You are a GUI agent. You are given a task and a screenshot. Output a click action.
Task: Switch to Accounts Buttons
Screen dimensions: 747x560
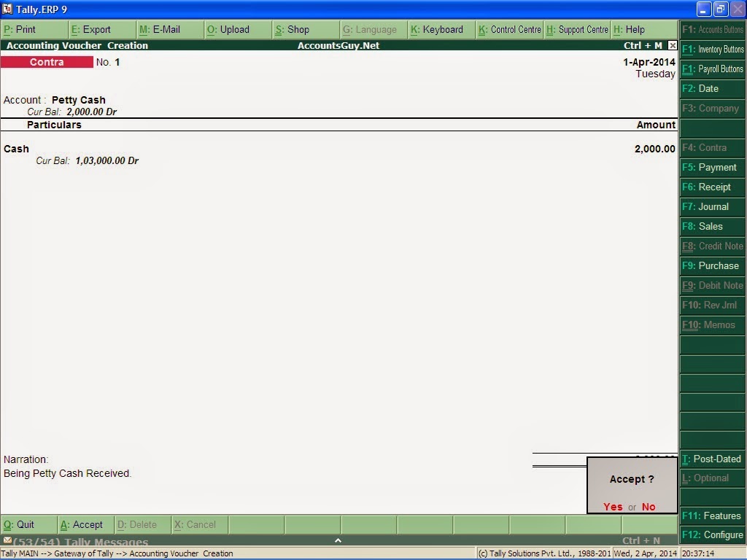click(x=712, y=29)
